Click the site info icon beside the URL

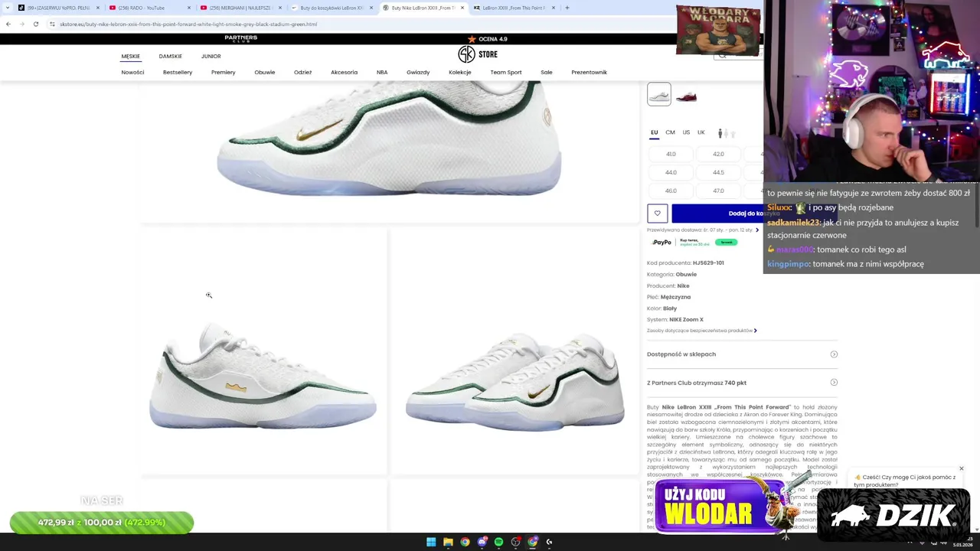52,24
